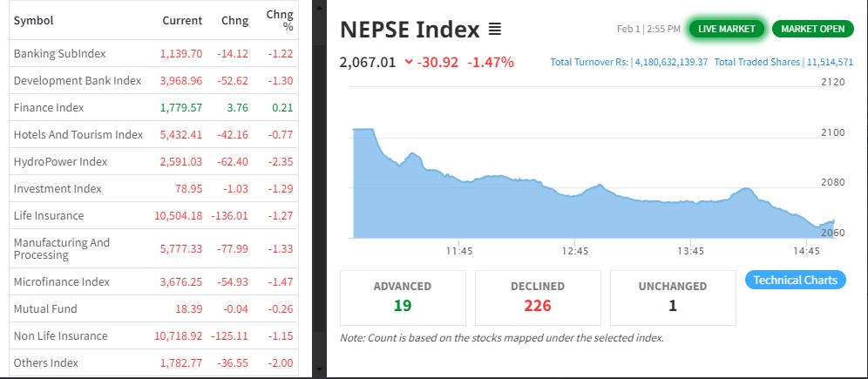Open the Banking SubIndex row

59,54
